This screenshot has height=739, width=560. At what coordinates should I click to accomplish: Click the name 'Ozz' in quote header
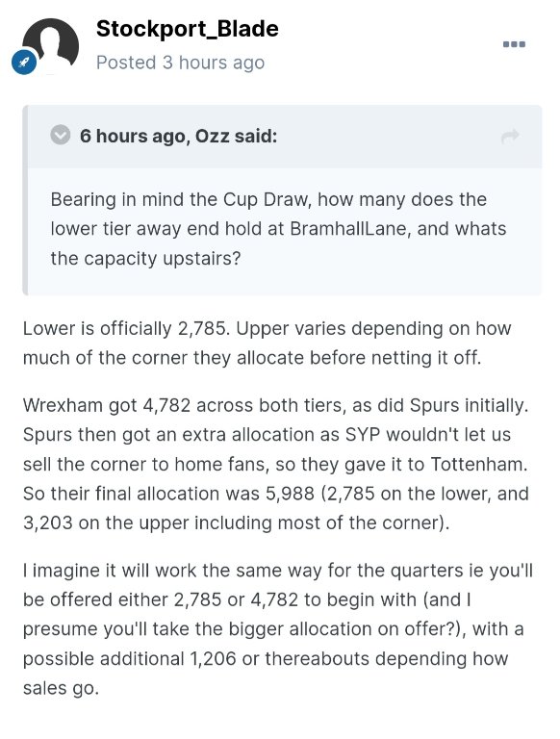tap(212, 136)
